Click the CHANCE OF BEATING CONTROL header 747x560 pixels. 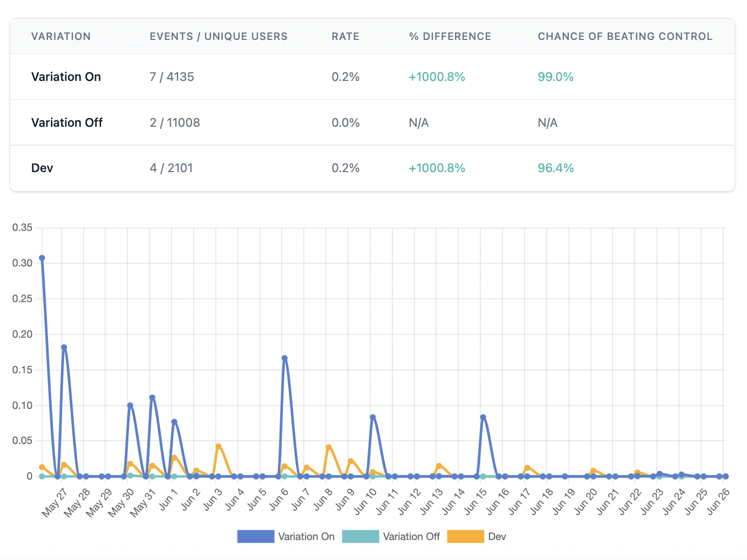[625, 36]
